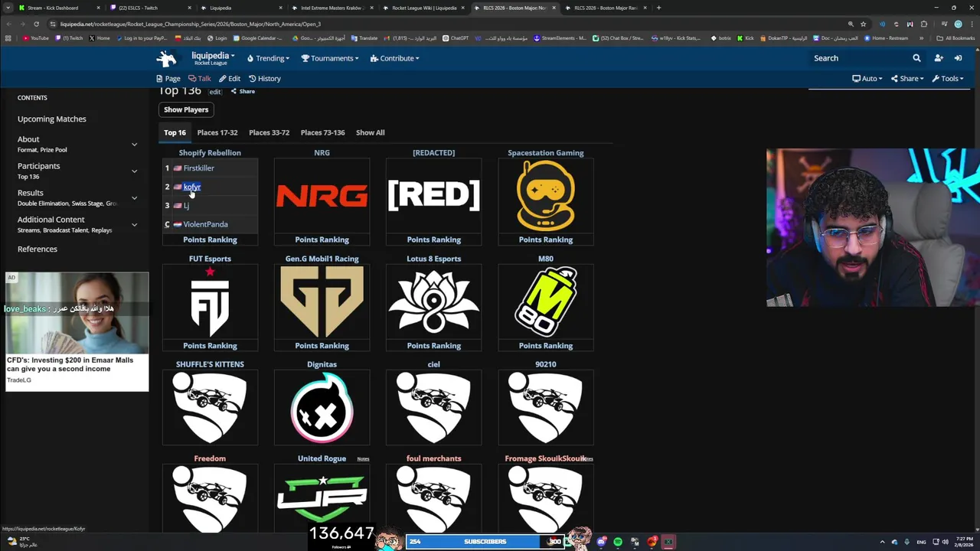Click the browser back arrow

tap(9, 24)
